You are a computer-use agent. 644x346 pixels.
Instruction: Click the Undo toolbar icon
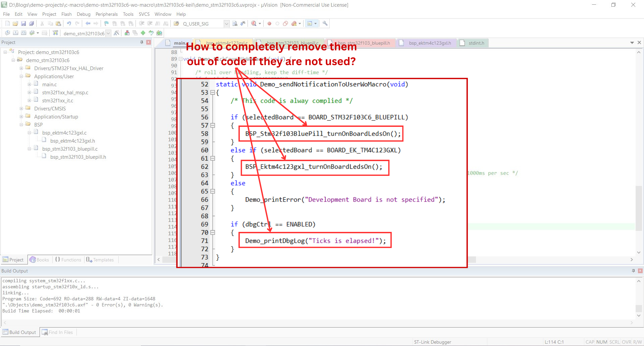(69, 23)
